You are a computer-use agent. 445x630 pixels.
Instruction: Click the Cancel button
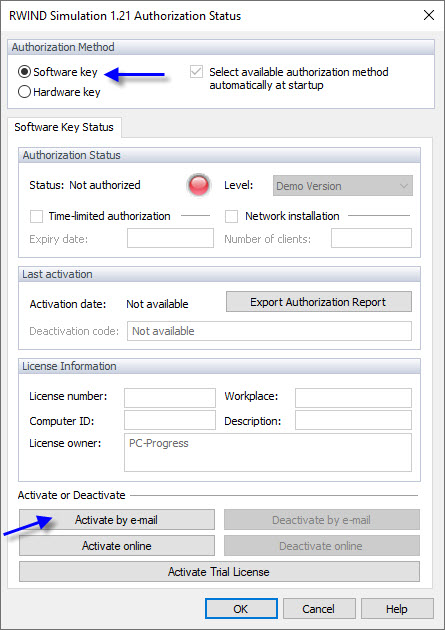click(319, 609)
